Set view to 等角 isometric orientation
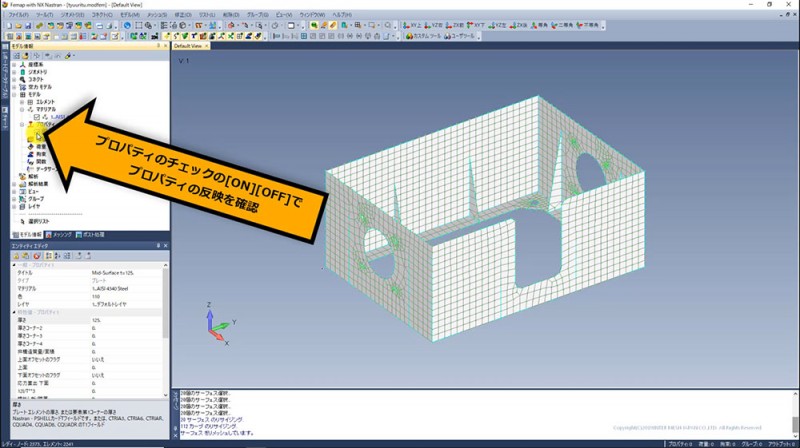The width and height of the screenshot is (800, 448). point(539,25)
